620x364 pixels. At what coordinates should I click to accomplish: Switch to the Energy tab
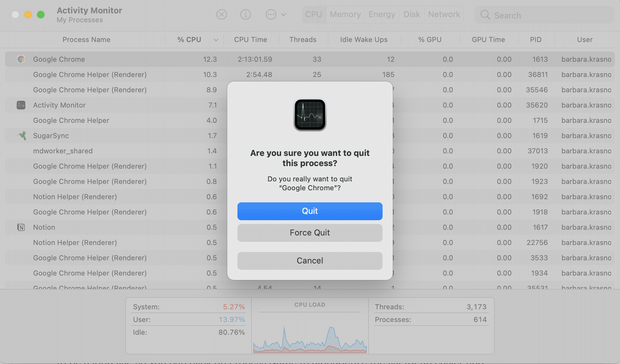pyautogui.click(x=382, y=14)
